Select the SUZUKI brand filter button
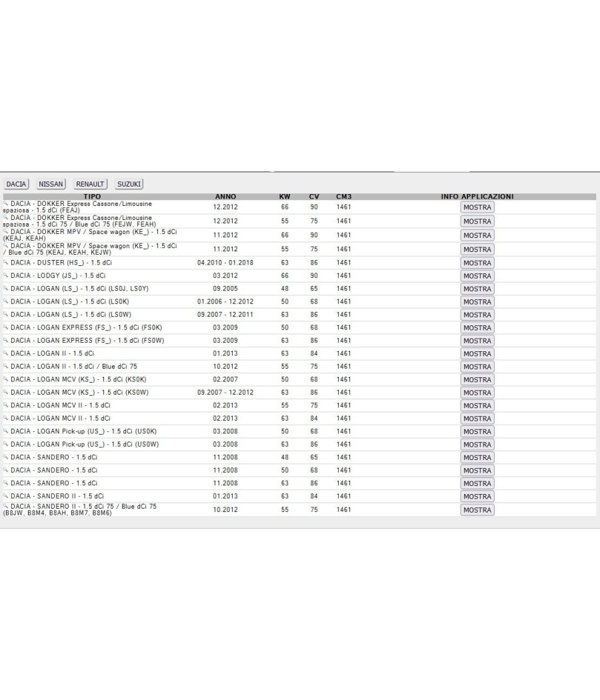600x700 pixels. [x=129, y=184]
